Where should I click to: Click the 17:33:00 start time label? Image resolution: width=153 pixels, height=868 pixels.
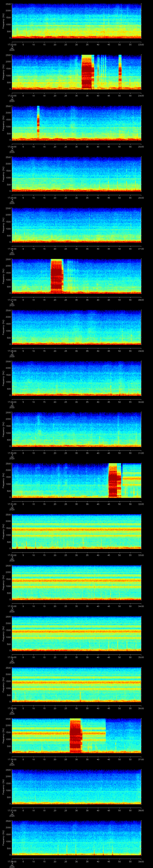click(12, 606)
